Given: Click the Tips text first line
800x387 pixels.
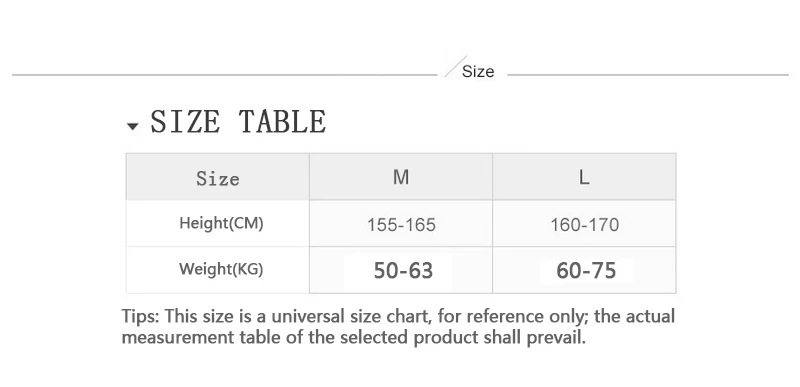Looking at the screenshot, I should point(398,316).
